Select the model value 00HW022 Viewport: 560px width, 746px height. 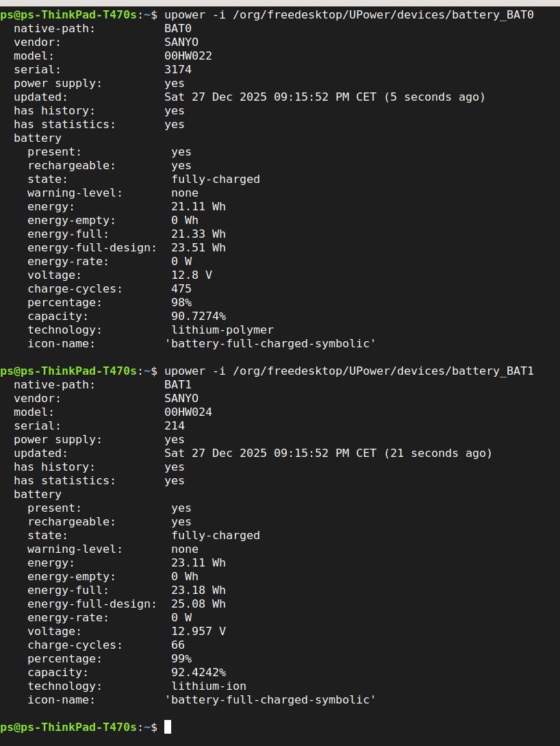click(x=188, y=55)
